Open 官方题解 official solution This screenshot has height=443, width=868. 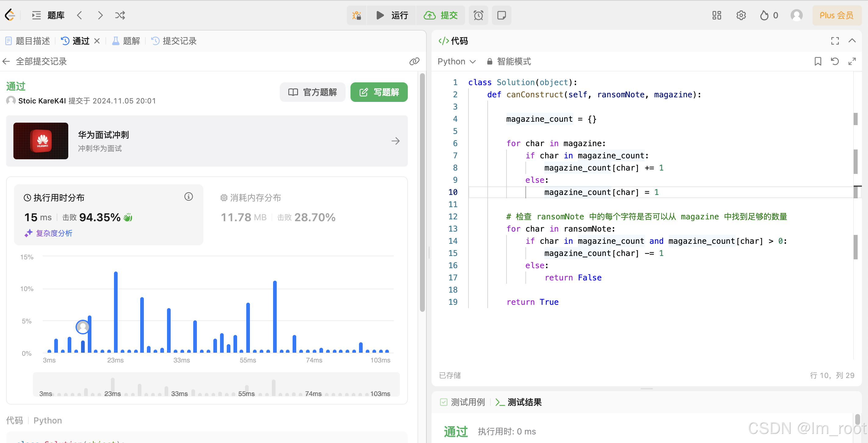[x=312, y=92]
